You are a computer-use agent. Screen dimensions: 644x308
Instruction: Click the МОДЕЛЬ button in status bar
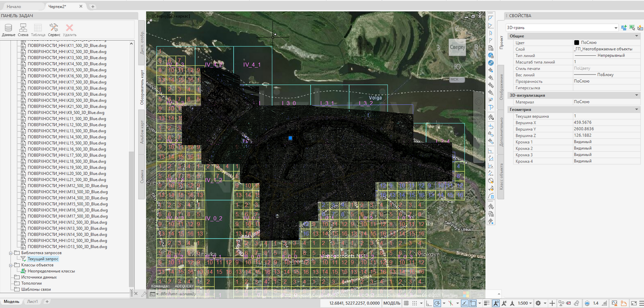pos(392,303)
